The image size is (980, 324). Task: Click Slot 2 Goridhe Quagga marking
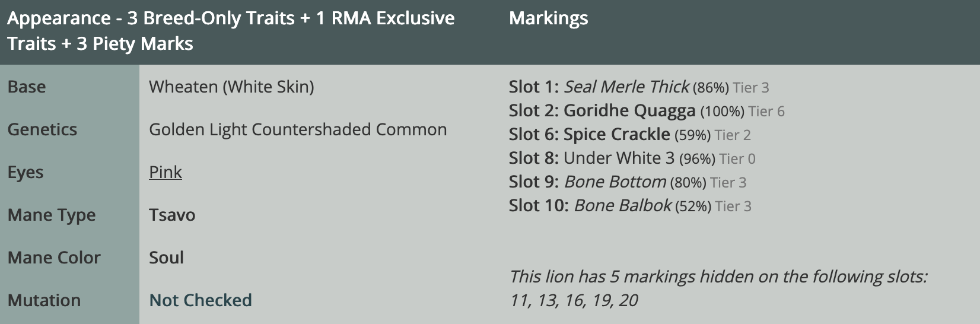click(x=629, y=111)
